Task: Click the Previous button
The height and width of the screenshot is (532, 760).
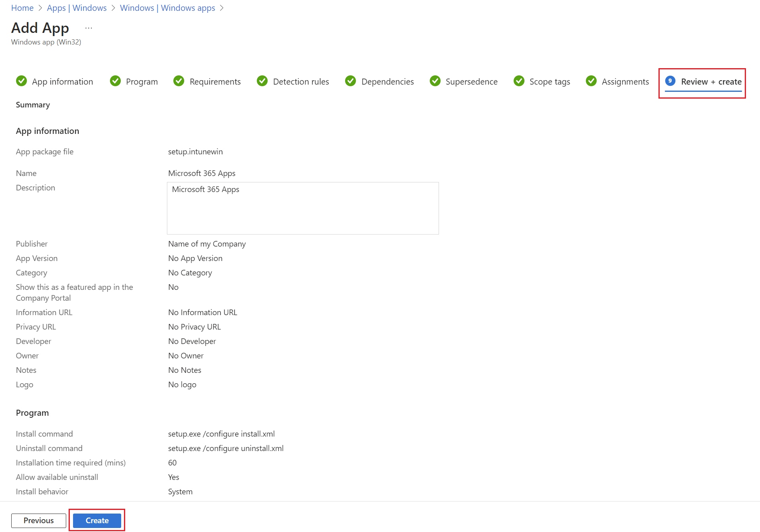Action: coord(38,520)
